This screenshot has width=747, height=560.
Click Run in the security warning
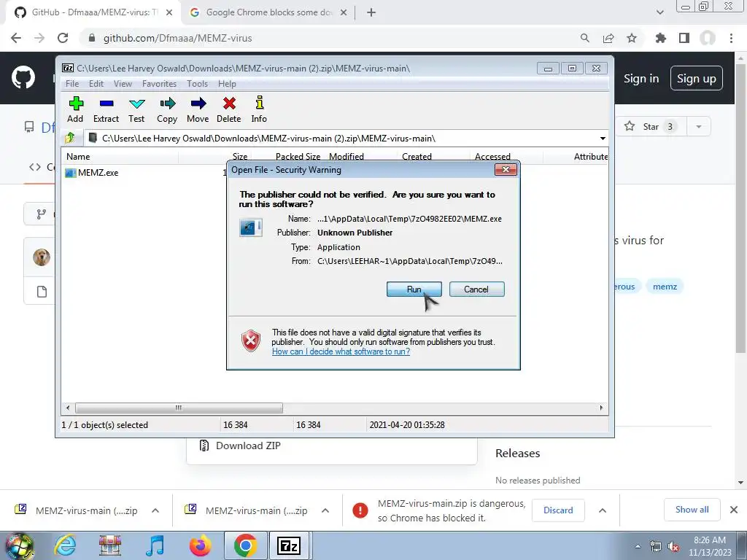coord(414,289)
